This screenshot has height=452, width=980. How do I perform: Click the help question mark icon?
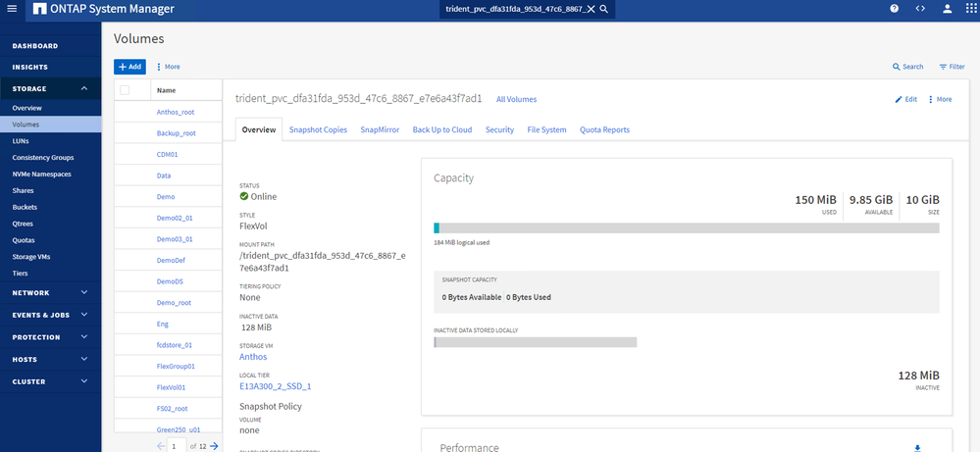tap(894, 9)
